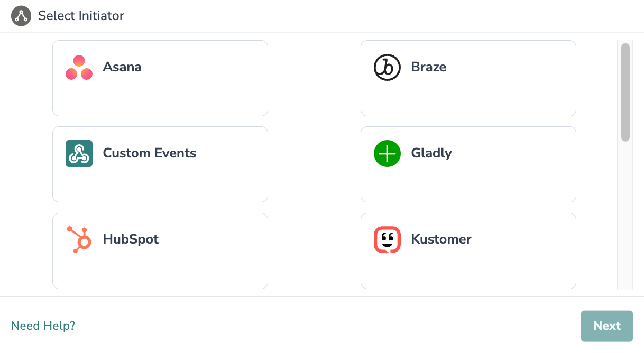The width and height of the screenshot is (644, 353).
Task: Click the scrollbar track below the thumb
Action: 625,217
